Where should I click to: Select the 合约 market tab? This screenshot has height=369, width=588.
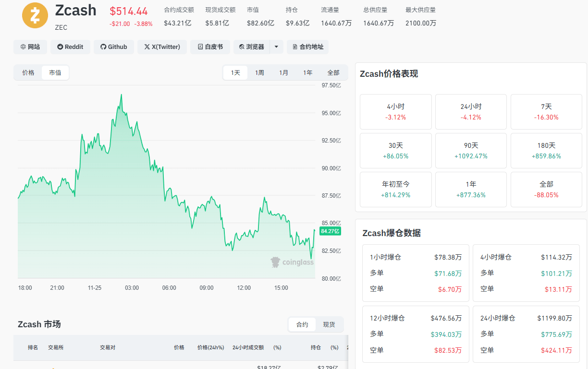click(302, 325)
